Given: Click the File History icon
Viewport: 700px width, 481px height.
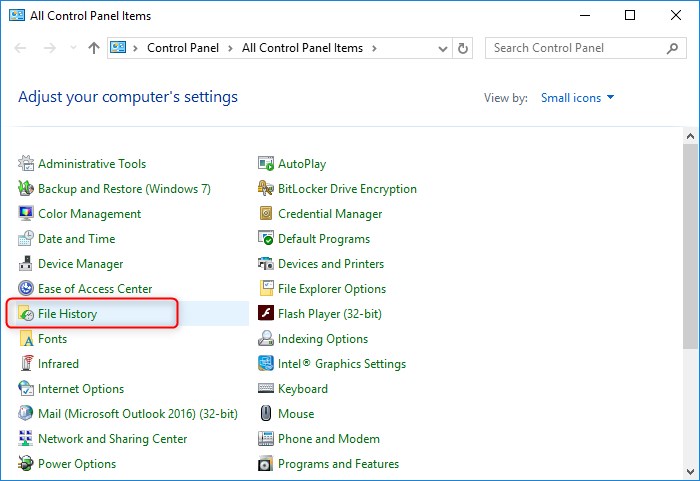Looking at the screenshot, I should click(26, 314).
